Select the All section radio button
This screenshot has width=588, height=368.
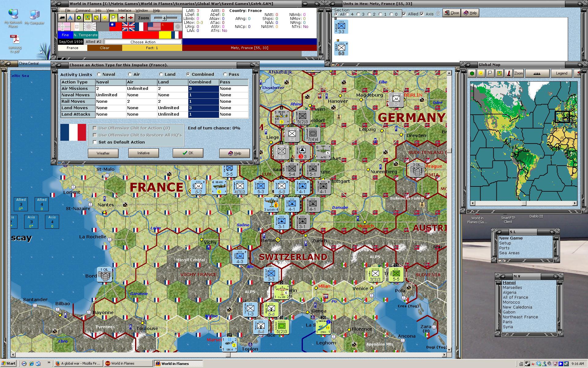pos(337,14)
